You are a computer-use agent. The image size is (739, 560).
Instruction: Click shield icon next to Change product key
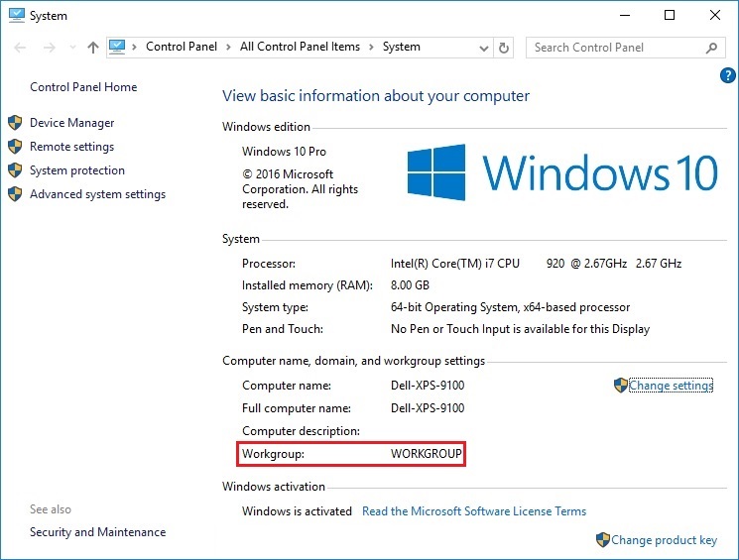point(603,540)
